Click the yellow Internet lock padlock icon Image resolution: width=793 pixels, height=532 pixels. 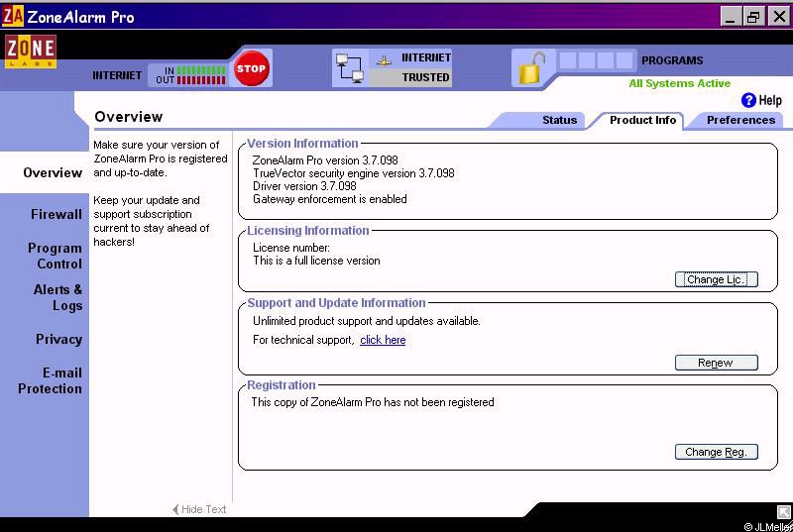pyautogui.click(x=531, y=68)
